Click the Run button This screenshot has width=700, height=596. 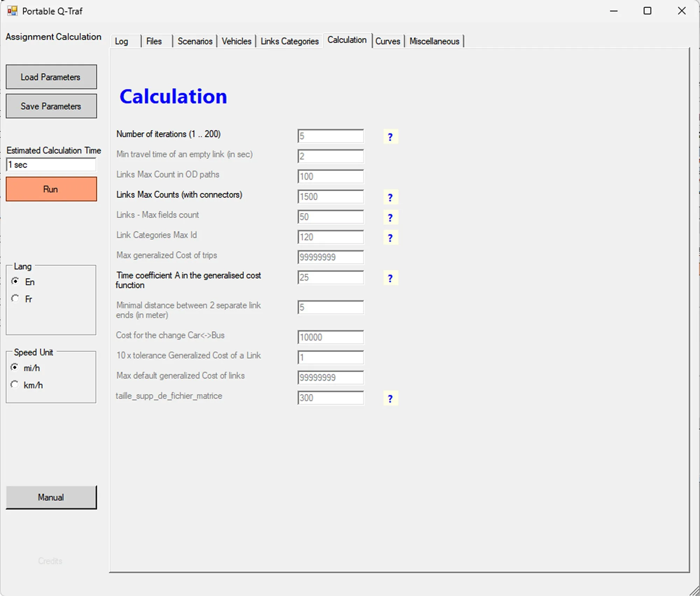click(51, 189)
